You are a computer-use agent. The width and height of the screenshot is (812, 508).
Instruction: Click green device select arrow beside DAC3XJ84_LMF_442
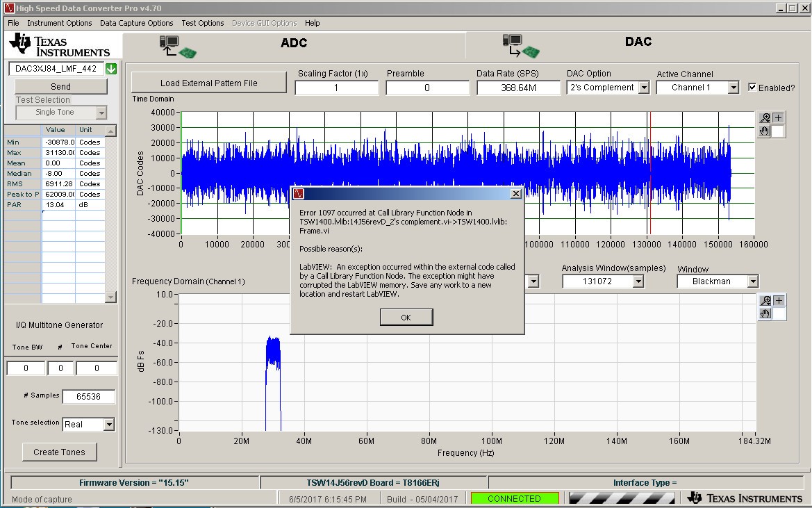[x=111, y=69]
